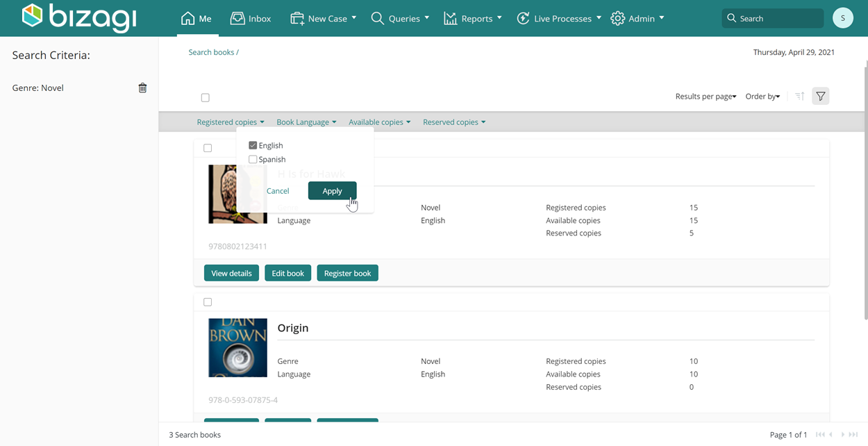Go to the last page icon
This screenshot has width=868, height=446.
853,435
